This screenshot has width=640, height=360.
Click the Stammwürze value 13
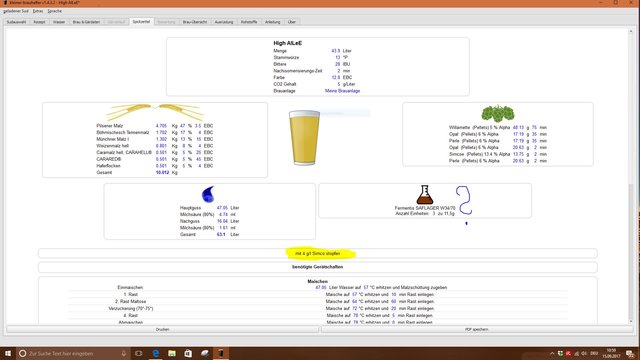tap(338, 58)
